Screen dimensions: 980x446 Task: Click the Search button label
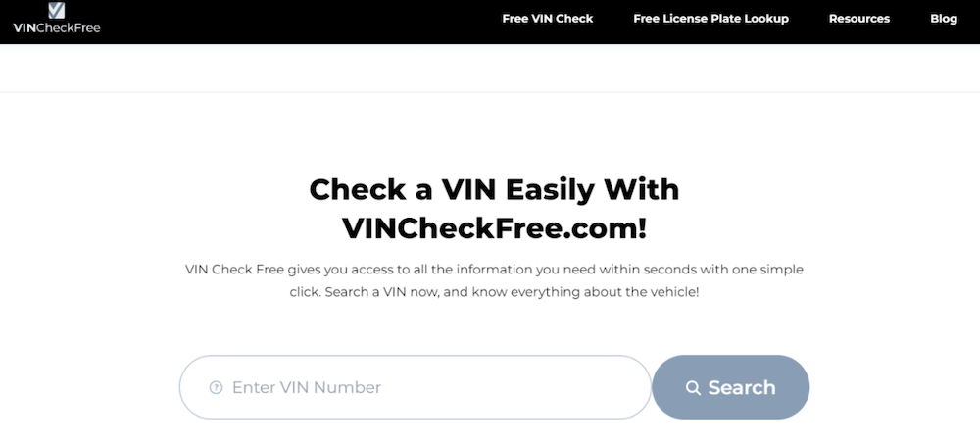tap(742, 388)
